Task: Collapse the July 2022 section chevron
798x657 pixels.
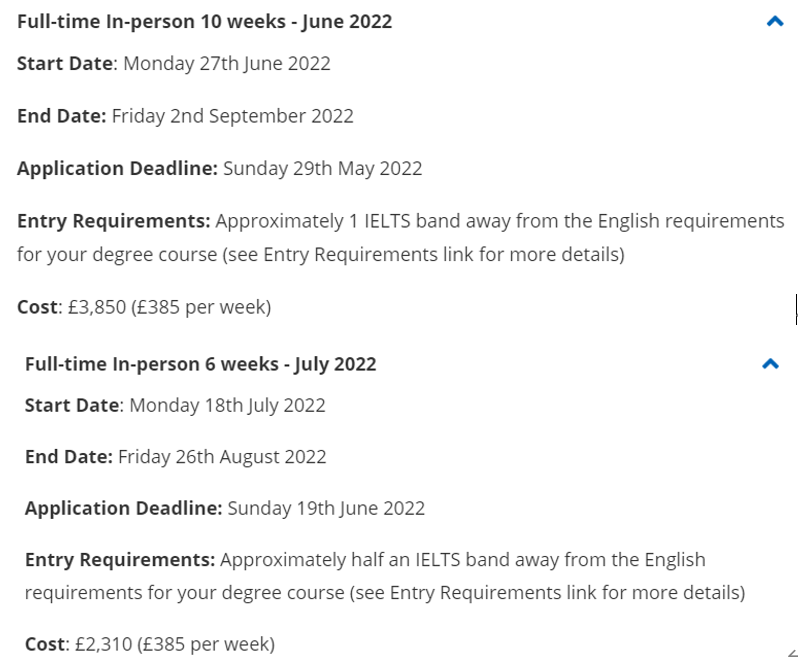Action: tap(771, 364)
